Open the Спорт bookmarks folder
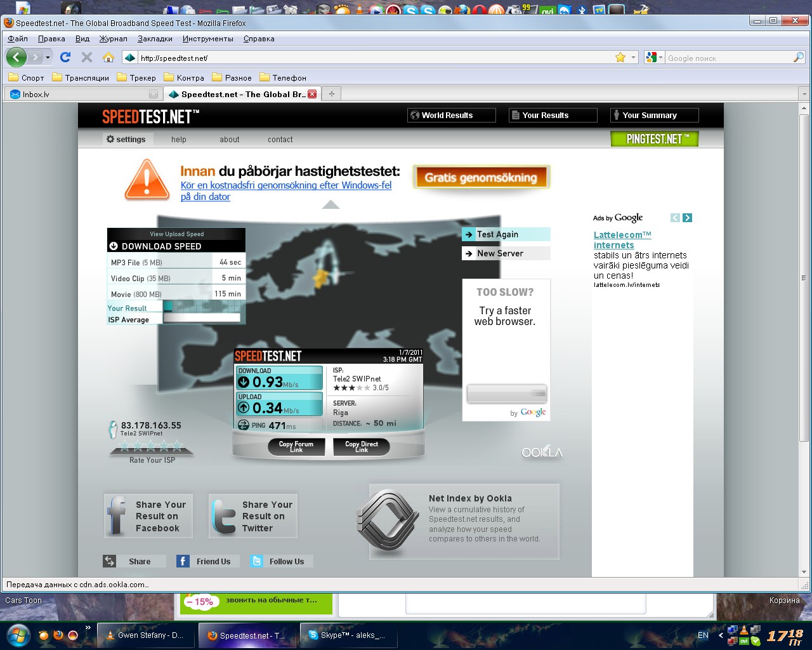Screen dimensions: 812x650 coord(26,77)
